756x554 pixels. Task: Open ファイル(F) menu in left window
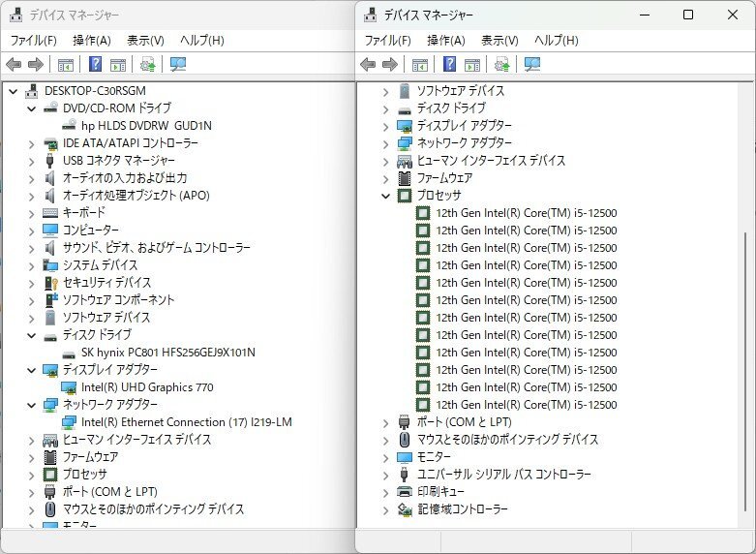(33, 40)
